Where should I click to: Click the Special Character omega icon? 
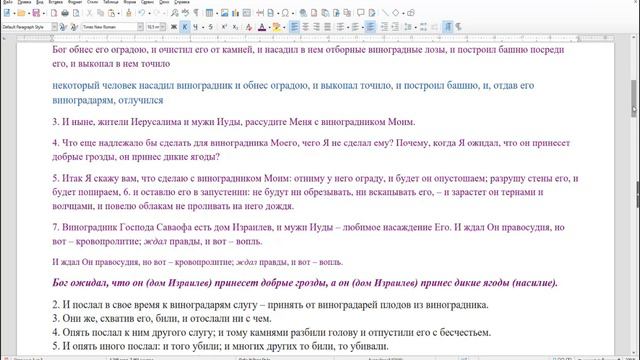(285, 13)
